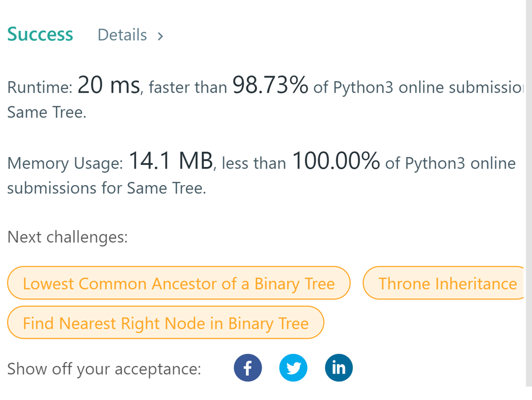Image resolution: width=532 pixels, height=400 pixels.
Task: Click the 98.73% runtime percentile
Action: [x=270, y=85]
